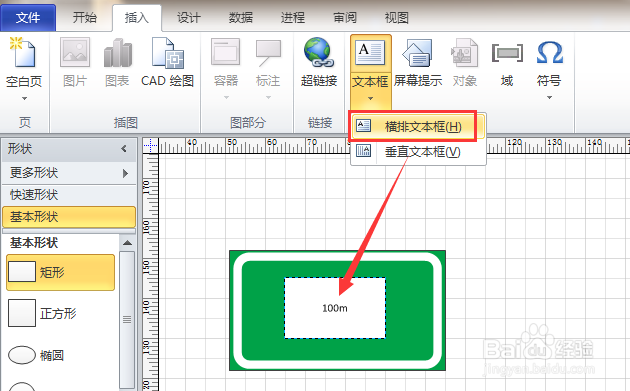Click the 文本框 text box icon
This screenshot has height=391, width=630.
(370, 52)
